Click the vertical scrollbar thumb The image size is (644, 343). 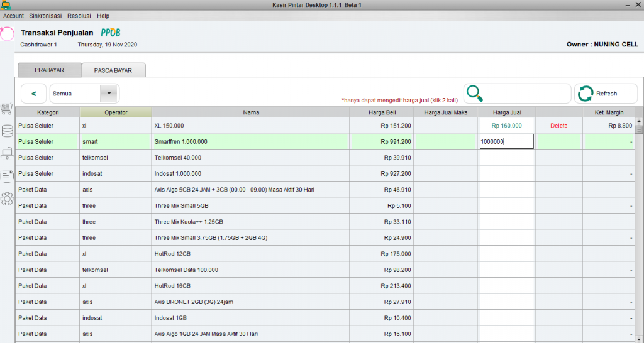coord(639,129)
